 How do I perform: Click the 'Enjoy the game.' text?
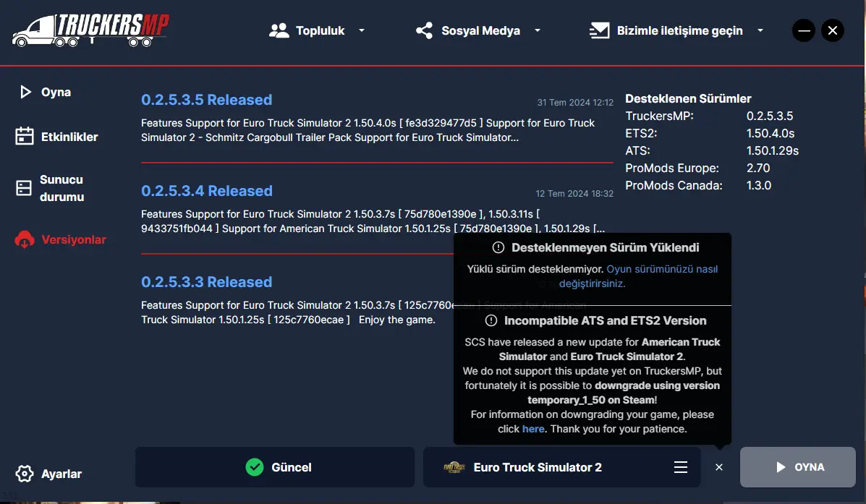click(x=396, y=320)
